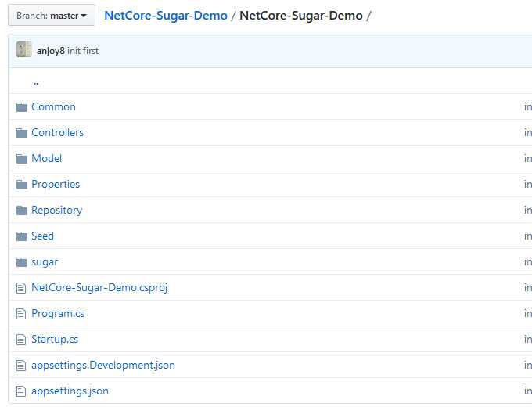
Task: Click the Seed folder icon
Action: [x=22, y=236]
